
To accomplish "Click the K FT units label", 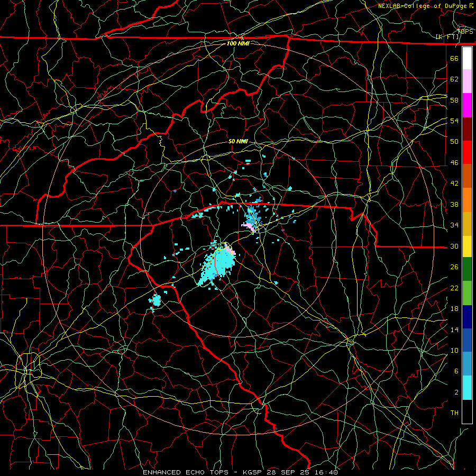I will pos(447,37).
